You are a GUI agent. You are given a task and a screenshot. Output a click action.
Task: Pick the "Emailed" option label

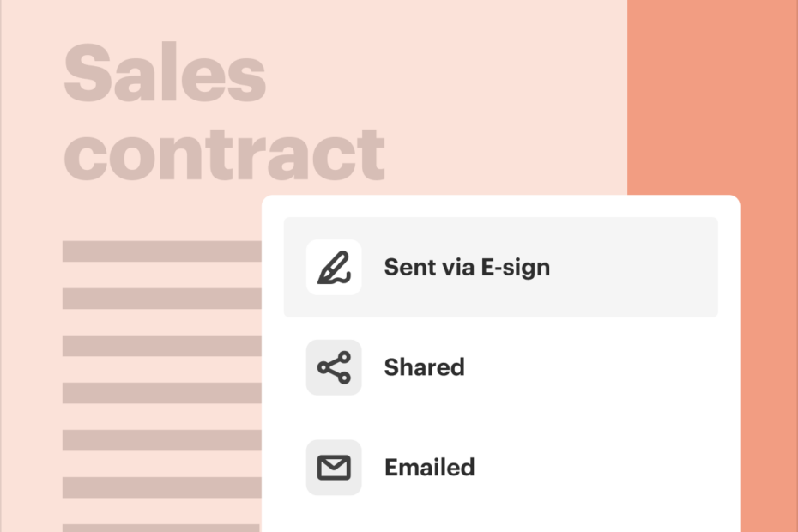(429, 468)
